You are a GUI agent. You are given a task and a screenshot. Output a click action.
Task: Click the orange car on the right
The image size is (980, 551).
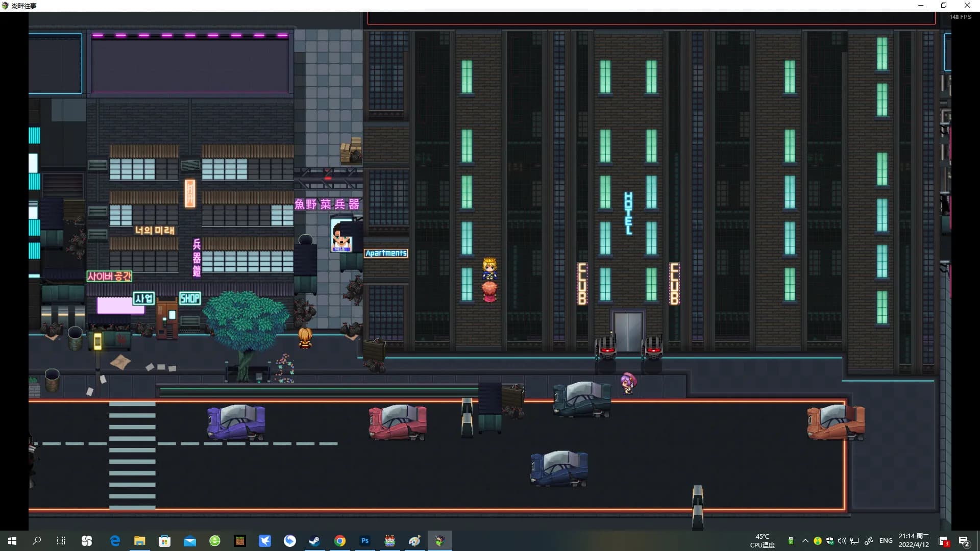836,422
